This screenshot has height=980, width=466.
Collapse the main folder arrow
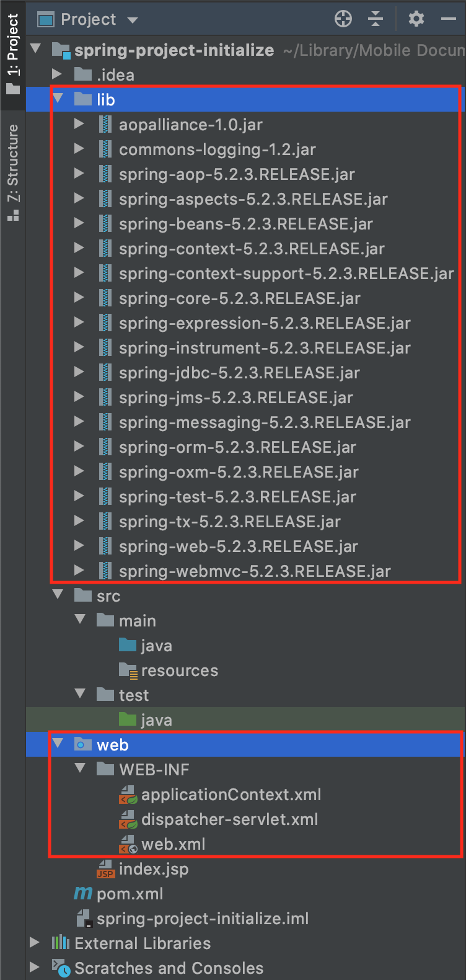click(x=80, y=619)
